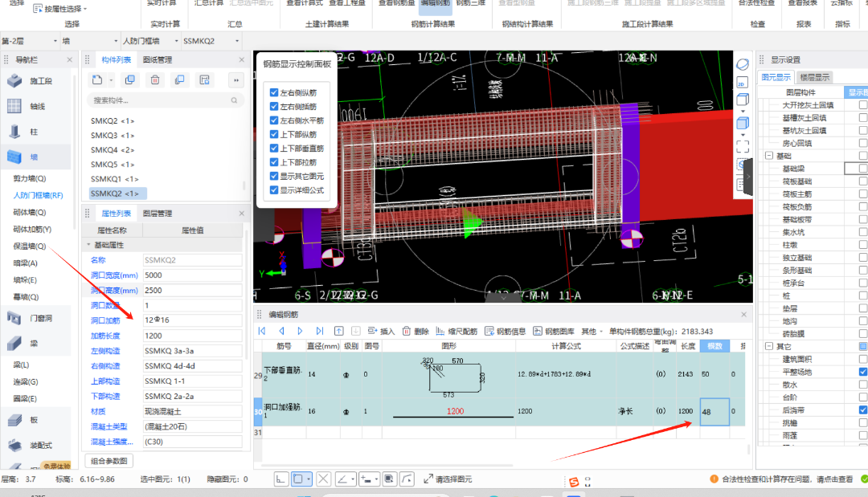
Task: Click the layer copy icon in 构件列表
Action: coord(179,80)
